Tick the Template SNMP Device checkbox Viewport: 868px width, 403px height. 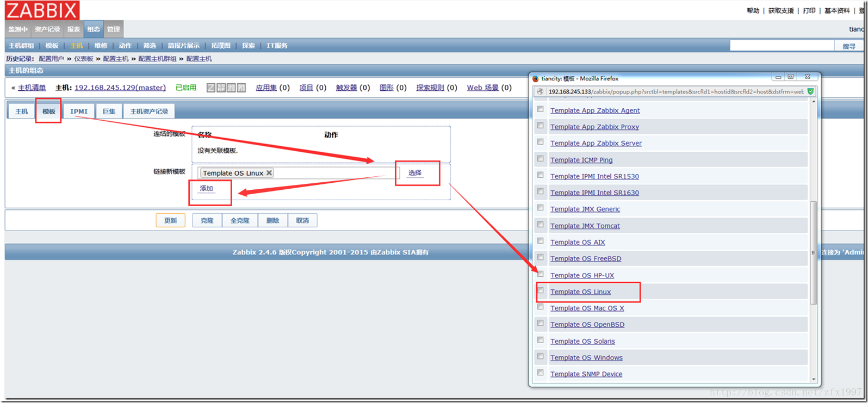[540, 373]
